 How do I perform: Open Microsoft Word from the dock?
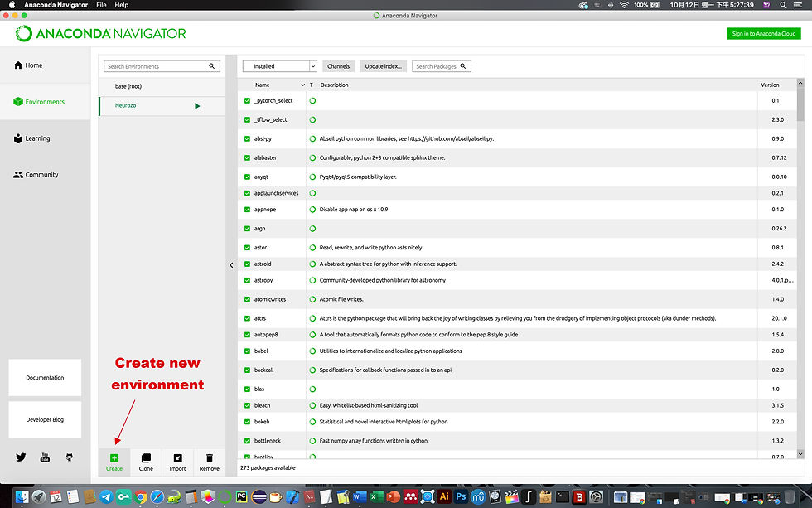tap(359, 497)
